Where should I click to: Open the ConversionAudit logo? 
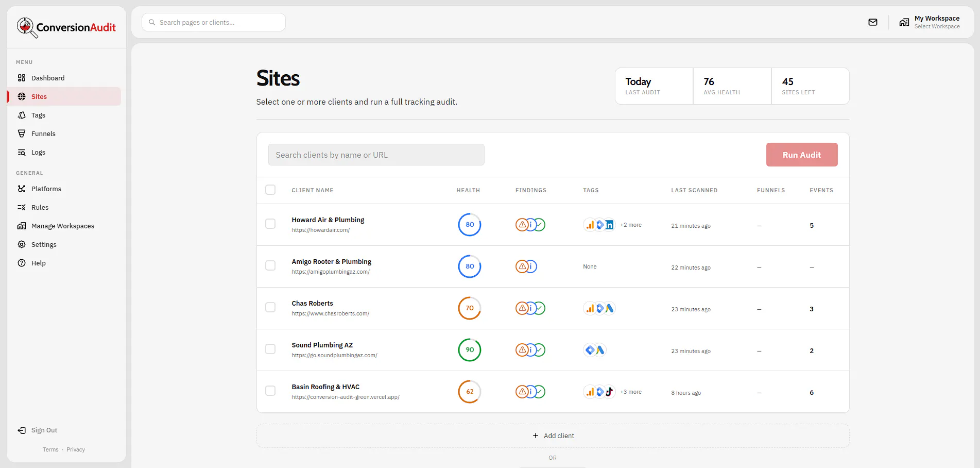(x=66, y=27)
